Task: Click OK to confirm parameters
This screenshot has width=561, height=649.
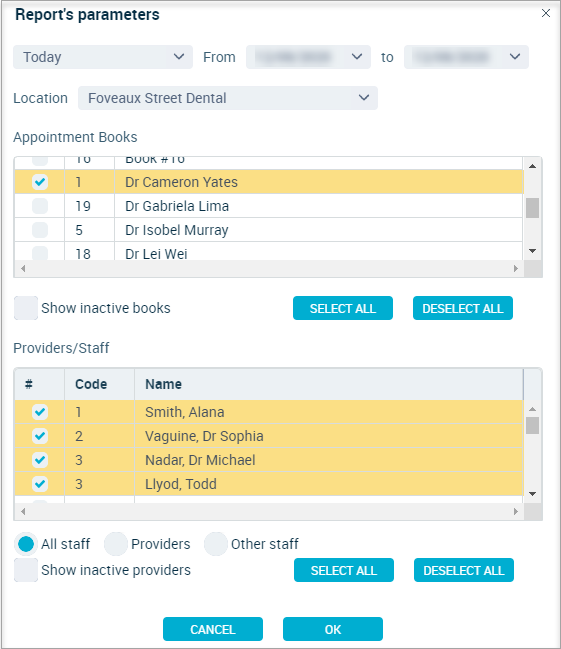Action: [x=332, y=629]
